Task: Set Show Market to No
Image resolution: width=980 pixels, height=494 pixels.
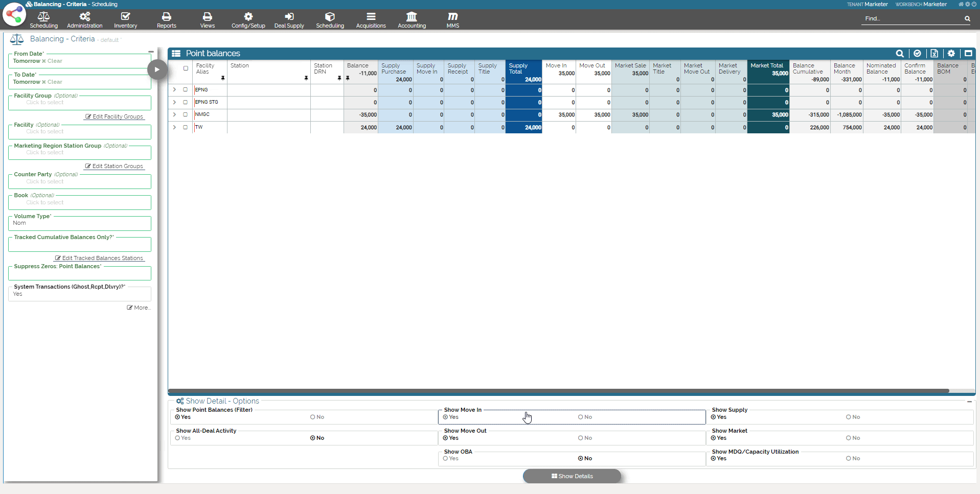Action: coord(849,438)
